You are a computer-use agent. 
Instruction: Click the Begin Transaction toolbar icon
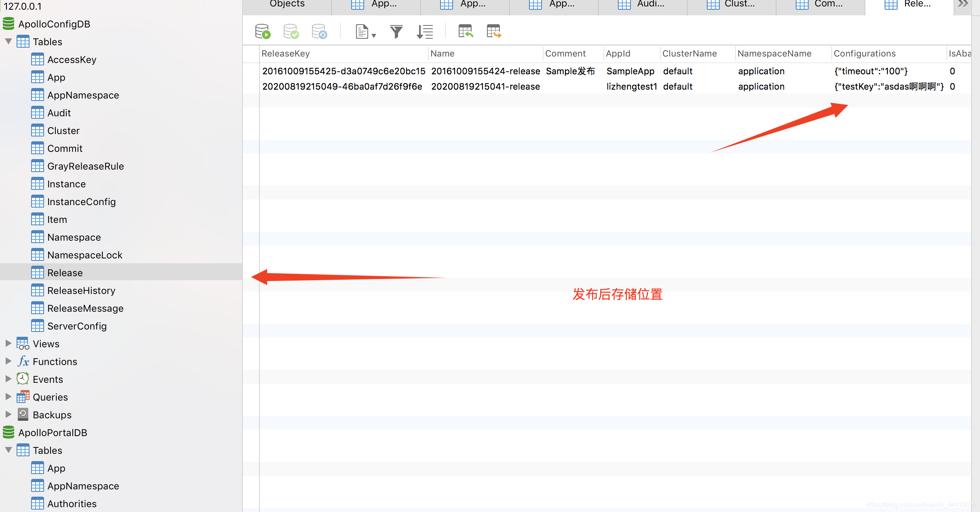click(263, 31)
